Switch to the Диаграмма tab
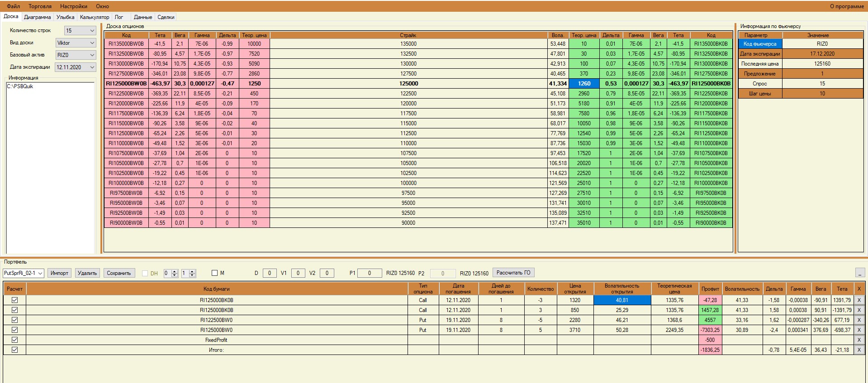868x383 pixels. point(38,17)
